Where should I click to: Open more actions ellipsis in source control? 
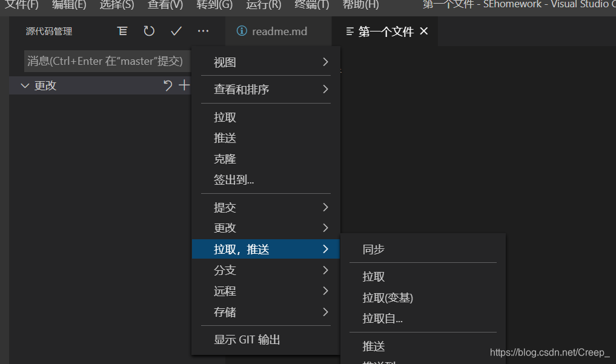pos(203,31)
